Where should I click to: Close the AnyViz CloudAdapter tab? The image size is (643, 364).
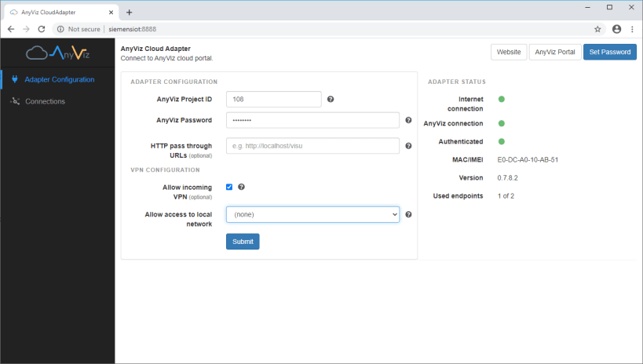tap(111, 13)
